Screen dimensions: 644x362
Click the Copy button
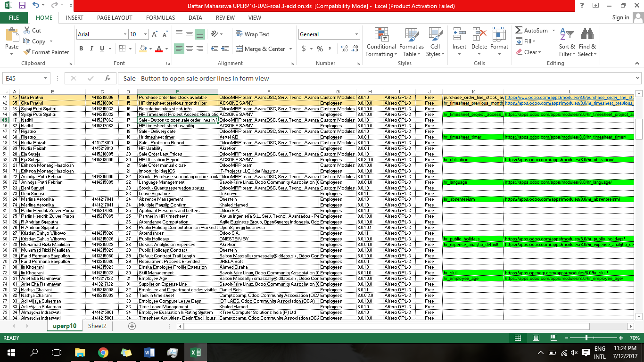[35, 41]
